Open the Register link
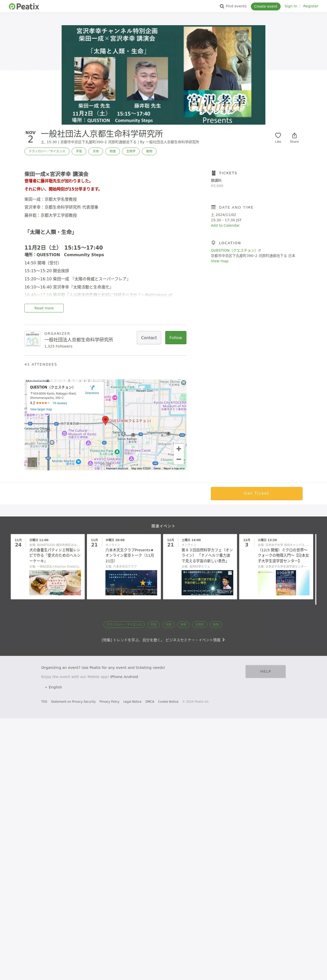Screen dimensions: 327x980 click(x=310, y=6)
